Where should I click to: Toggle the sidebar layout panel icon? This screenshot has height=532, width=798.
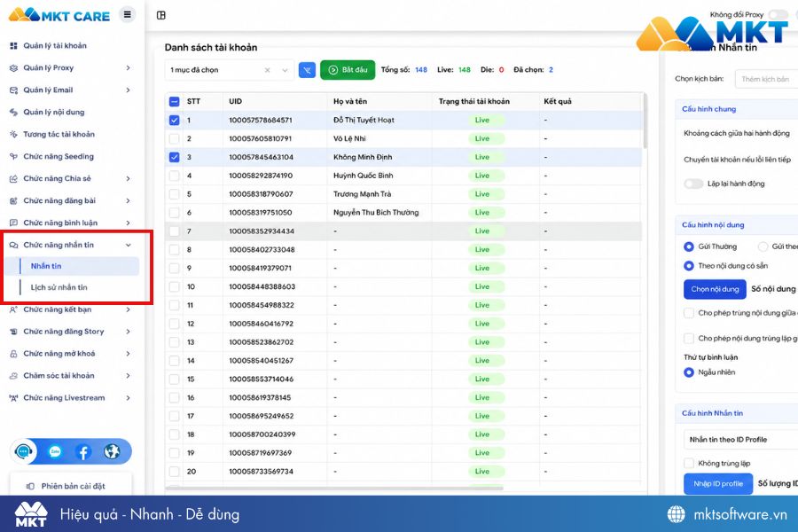pyautogui.click(x=161, y=15)
